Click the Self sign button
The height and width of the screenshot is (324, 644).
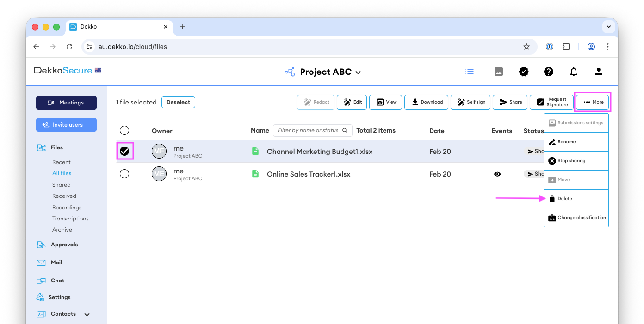[471, 102]
